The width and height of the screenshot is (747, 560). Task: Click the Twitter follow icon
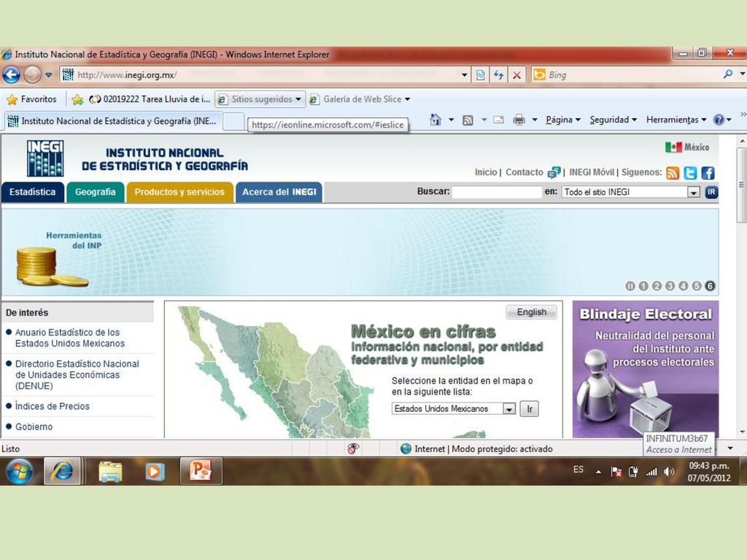point(690,173)
